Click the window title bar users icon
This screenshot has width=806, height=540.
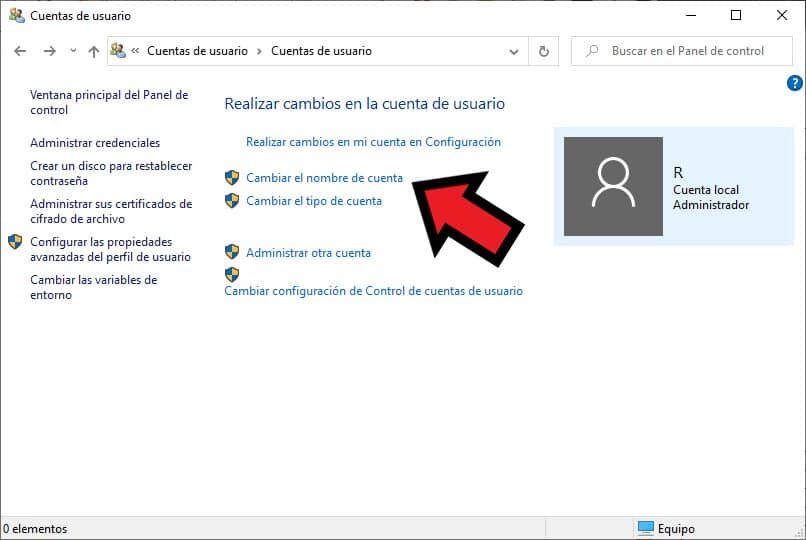[x=16, y=15]
